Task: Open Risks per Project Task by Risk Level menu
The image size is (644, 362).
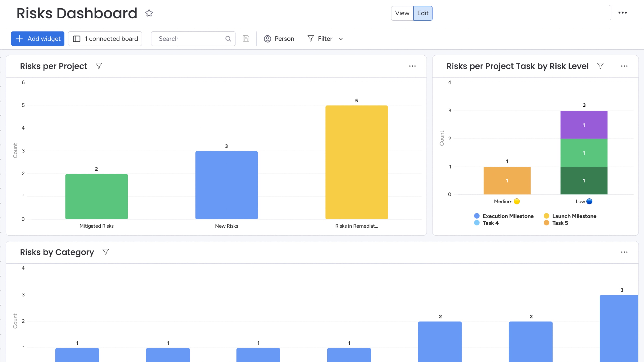Action: click(x=624, y=66)
